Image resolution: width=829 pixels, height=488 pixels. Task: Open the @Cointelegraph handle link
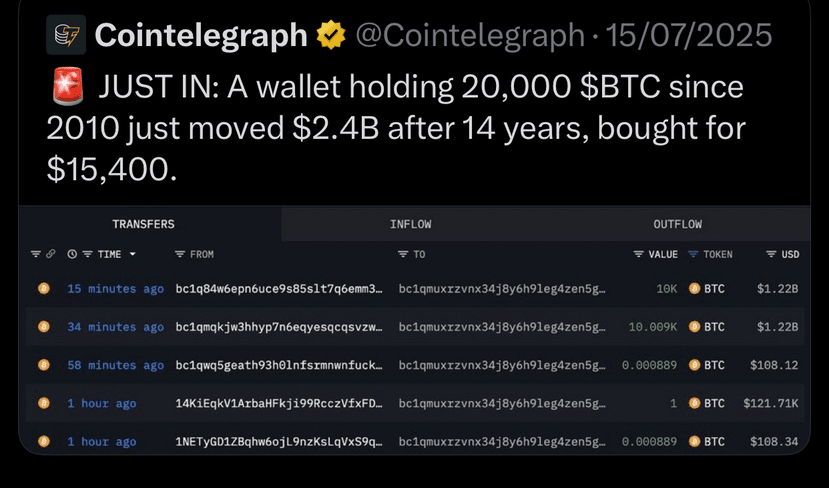470,35
